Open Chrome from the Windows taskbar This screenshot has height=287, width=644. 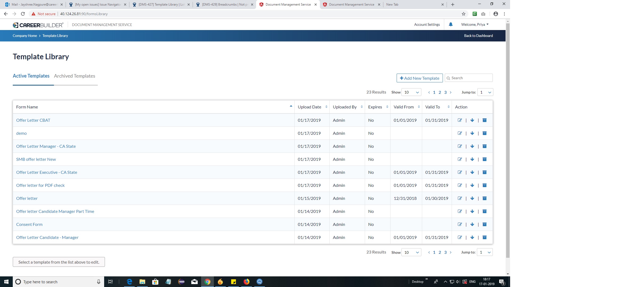point(207,282)
